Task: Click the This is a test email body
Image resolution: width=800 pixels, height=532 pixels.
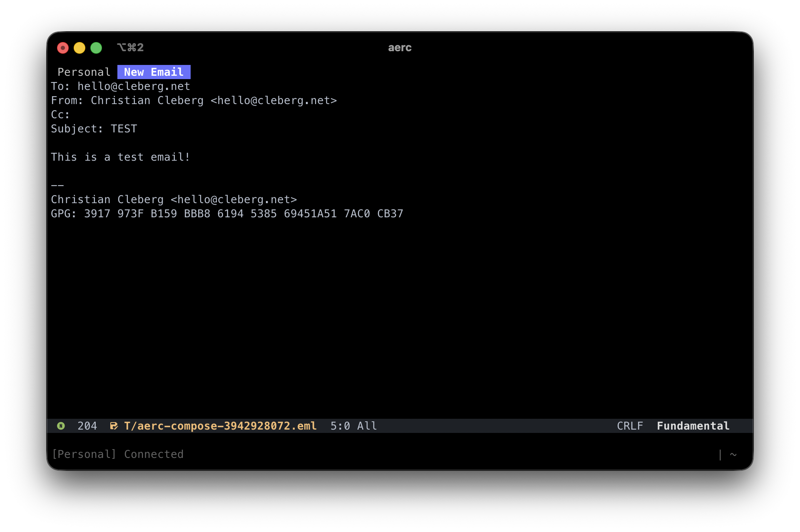Action: tap(120, 157)
